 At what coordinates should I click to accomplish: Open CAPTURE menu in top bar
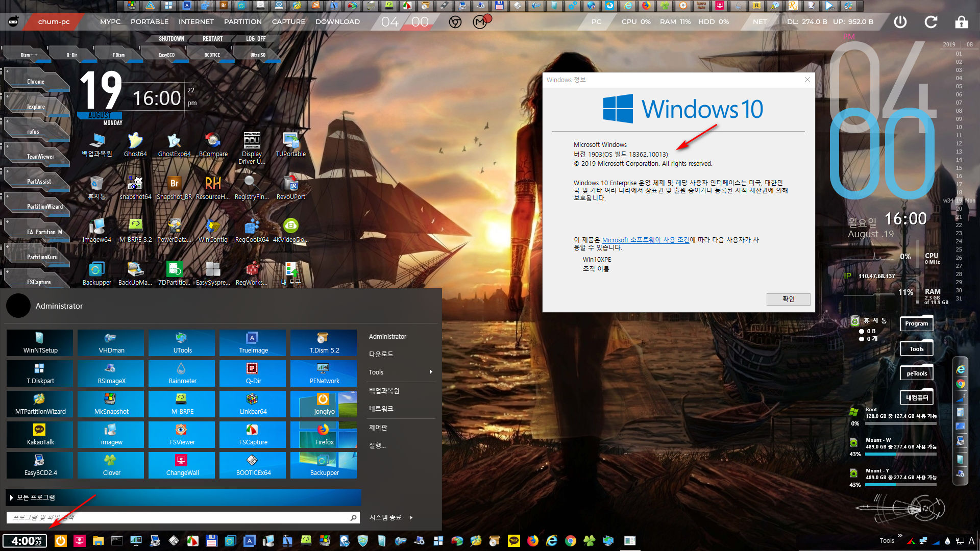coord(288,22)
